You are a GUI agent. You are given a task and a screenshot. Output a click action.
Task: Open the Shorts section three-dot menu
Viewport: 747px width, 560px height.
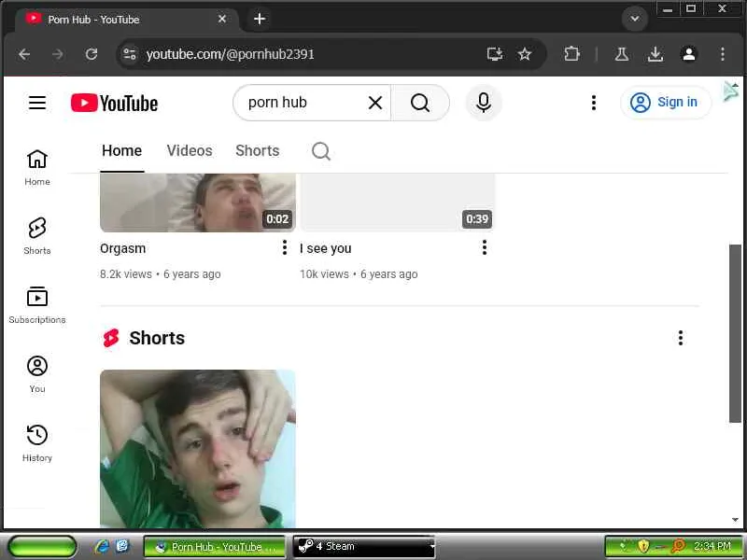click(x=681, y=338)
